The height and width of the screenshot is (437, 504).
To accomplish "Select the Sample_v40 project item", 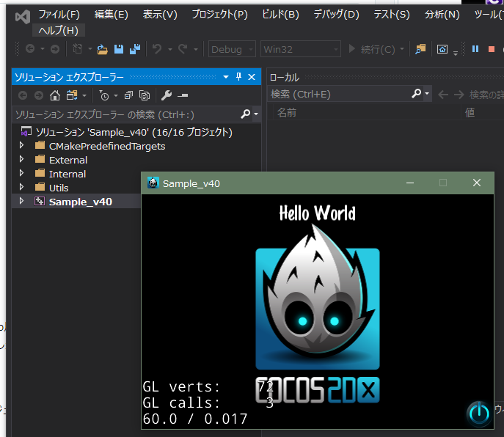I will click(x=81, y=202).
